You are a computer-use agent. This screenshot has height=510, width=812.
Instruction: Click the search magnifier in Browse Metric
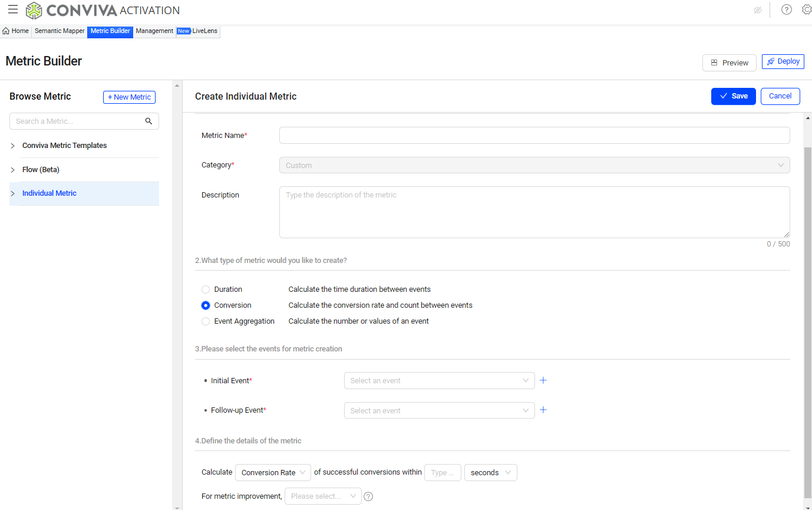pyautogui.click(x=148, y=121)
